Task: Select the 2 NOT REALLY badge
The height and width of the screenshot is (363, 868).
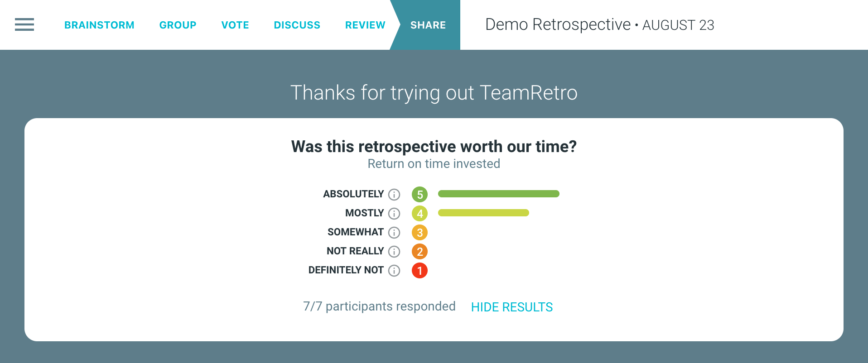Action: click(419, 251)
